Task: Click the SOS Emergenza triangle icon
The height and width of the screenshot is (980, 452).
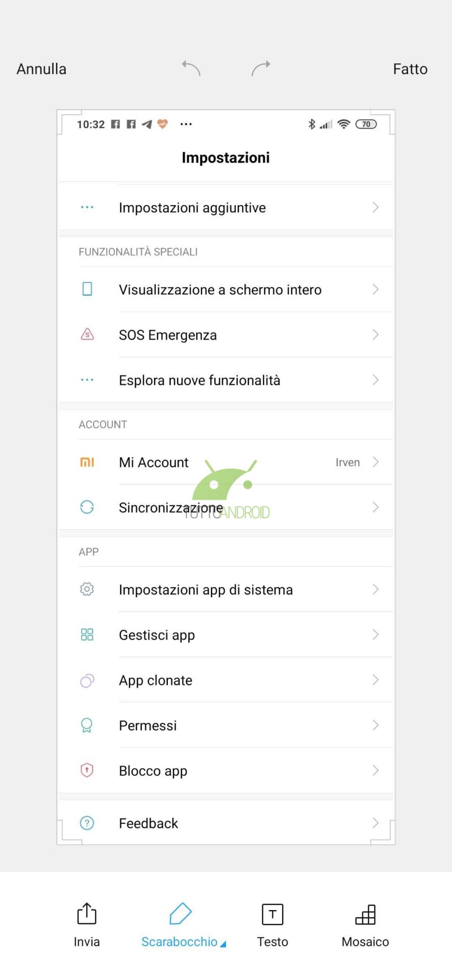Action: click(x=87, y=334)
